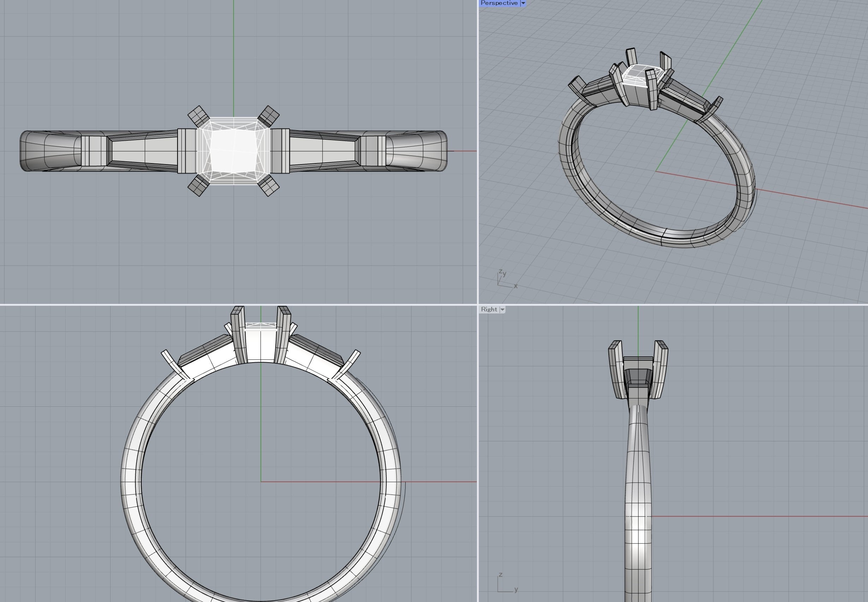Click the axis icon in Perspective viewport
This screenshot has width=868, height=602.
click(505, 280)
